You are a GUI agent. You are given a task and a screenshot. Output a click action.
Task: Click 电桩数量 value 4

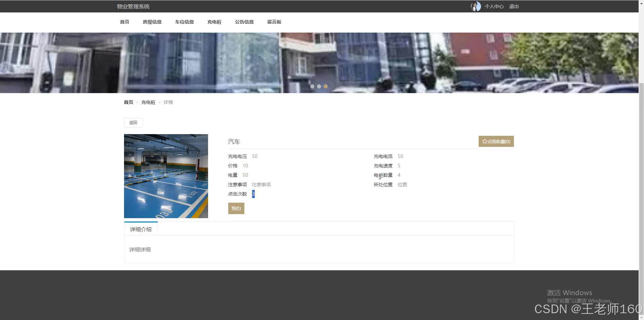(x=399, y=175)
